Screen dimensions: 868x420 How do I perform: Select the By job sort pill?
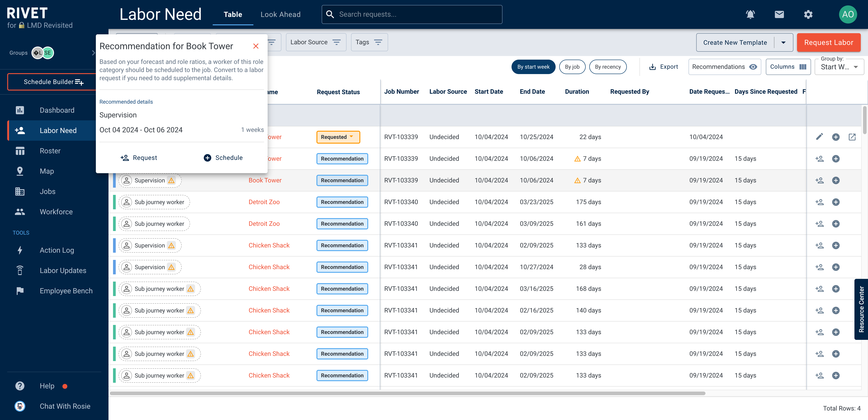(x=572, y=67)
